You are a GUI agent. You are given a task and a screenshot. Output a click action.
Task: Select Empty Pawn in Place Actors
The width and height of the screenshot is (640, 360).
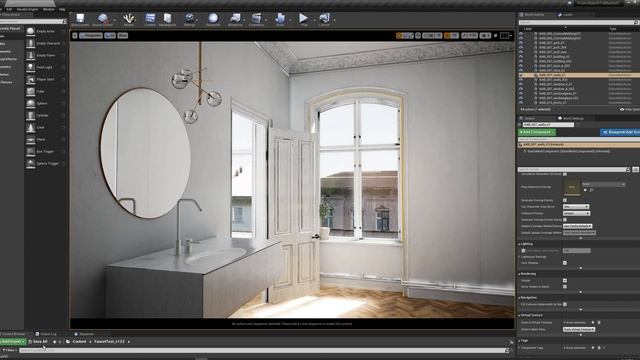(46, 56)
